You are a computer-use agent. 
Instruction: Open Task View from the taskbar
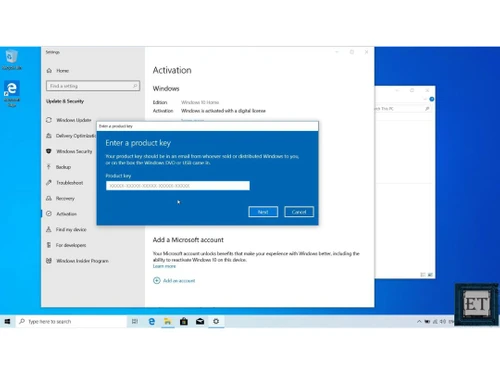point(135,321)
